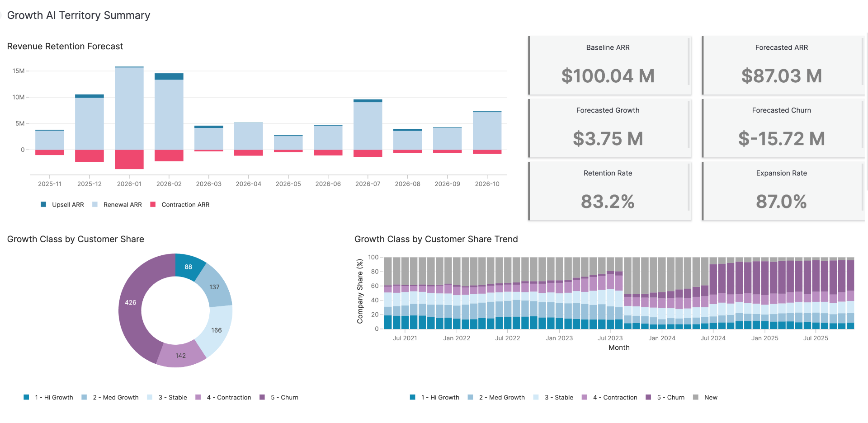The image size is (868, 423).
Task: Click the 166 Stable donut segment
Action: (x=217, y=330)
